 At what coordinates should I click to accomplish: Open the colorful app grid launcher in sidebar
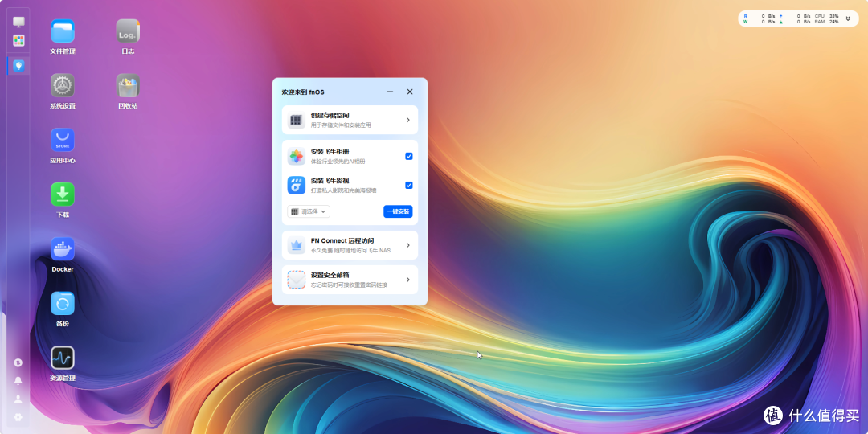point(18,40)
